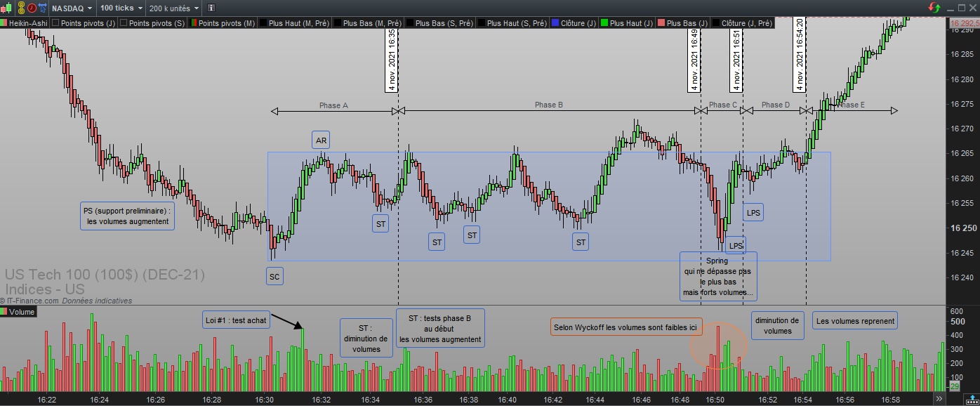Click the AR annotation label
Image resolution: width=980 pixels, height=406 pixels.
tap(321, 140)
